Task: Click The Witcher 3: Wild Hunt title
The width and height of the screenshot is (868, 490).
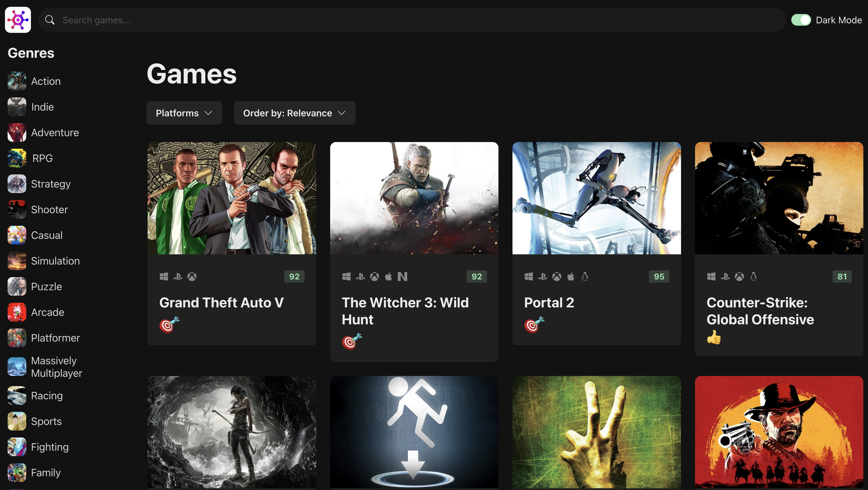Action: coord(405,311)
